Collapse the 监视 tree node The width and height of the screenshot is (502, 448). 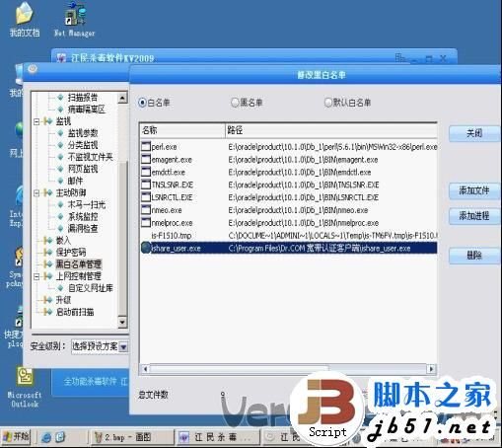click(36, 121)
